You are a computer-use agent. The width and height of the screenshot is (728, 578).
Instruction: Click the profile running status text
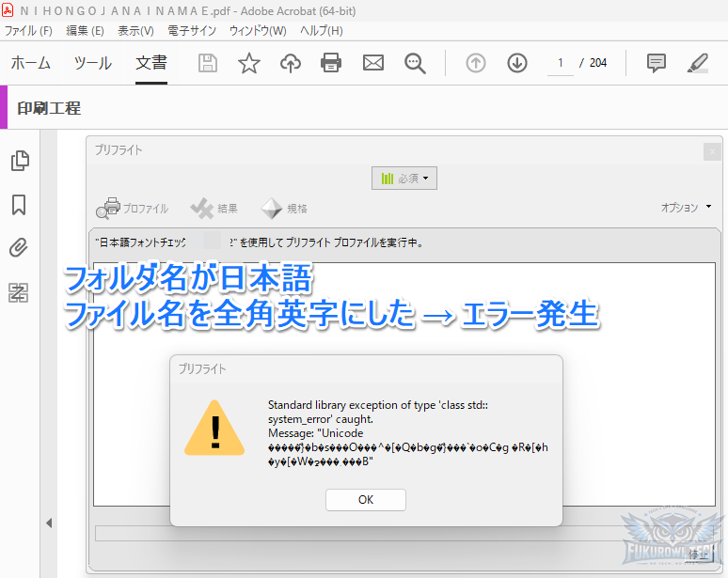pos(259,242)
